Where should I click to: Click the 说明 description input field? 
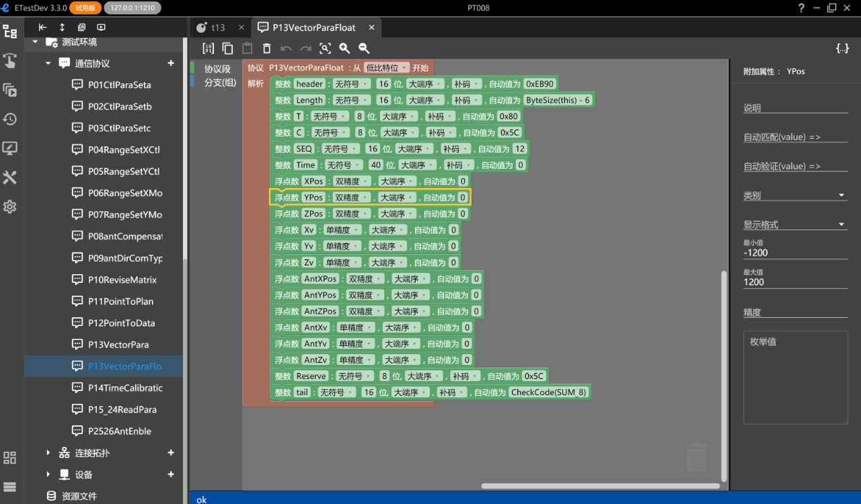[795, 108]
